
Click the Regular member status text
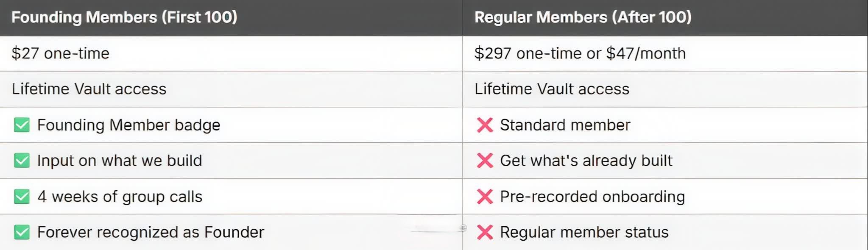point(584,232)
